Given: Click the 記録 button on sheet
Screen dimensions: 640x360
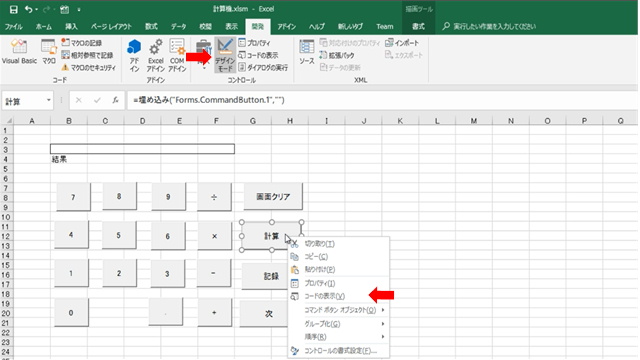Looking at the screenshot, I should tap(271, 276).
